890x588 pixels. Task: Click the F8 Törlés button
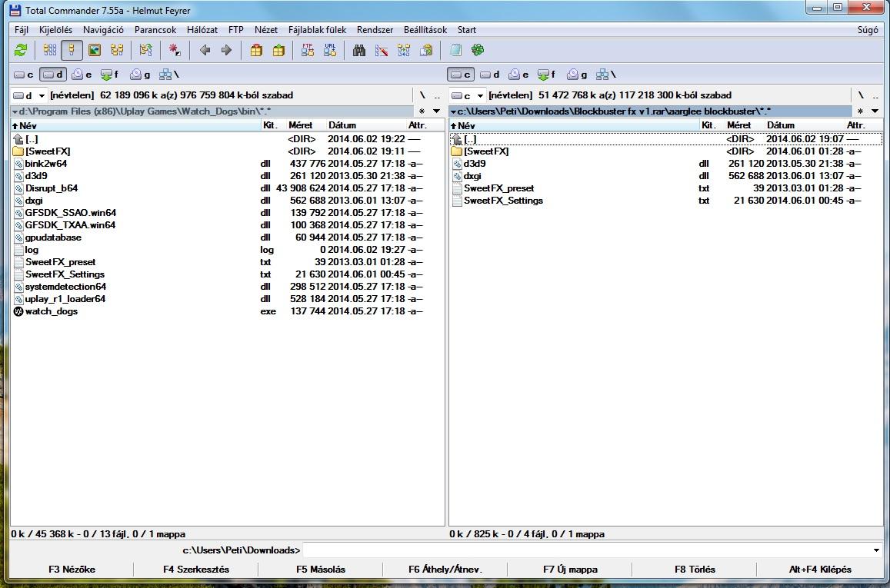pyautogui.click(x=695, y=570)
